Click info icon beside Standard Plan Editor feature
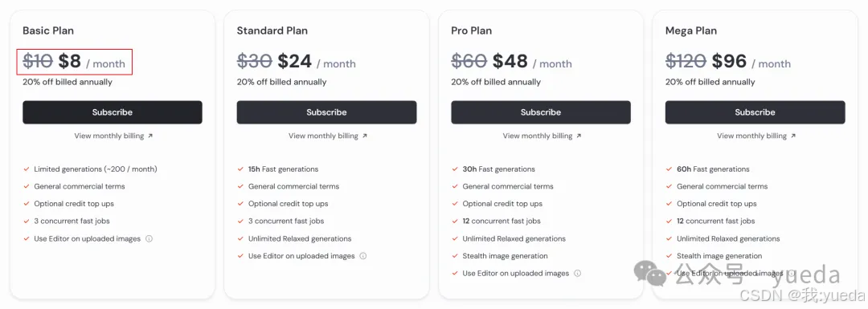The height and width of the screenshot is (309, 868). pyautogui.click(x=363, y=256)
